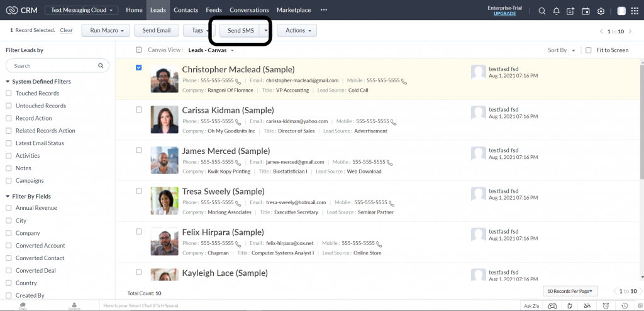This screenshot has height=311, width=644.
Task: Open the Feeds tab
Action: [214, 10]
